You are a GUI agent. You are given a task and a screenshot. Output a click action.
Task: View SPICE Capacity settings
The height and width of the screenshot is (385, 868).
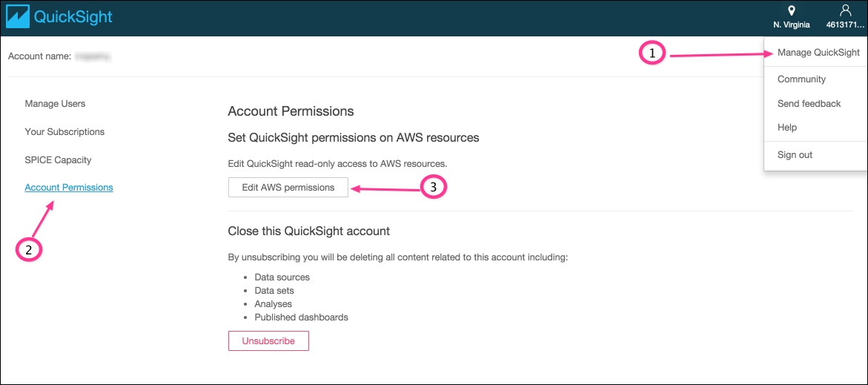click(58, 160)
